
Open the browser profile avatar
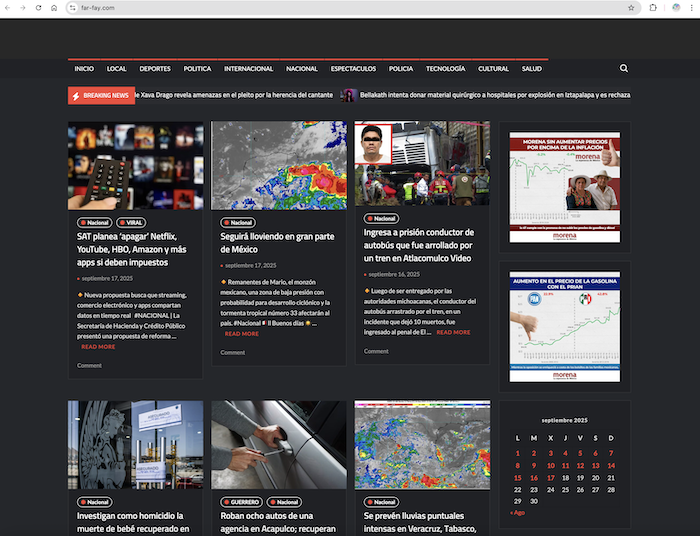tap(675, 7)
